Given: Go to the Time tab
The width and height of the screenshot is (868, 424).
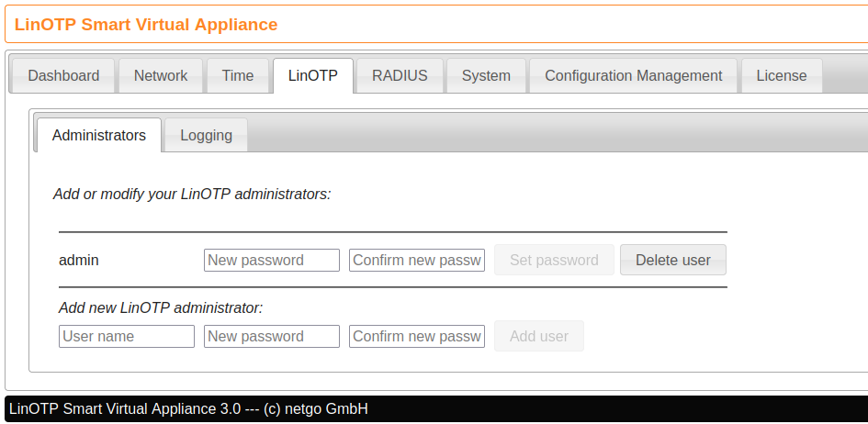Looking at the screenshot, I should pos(238,76).
